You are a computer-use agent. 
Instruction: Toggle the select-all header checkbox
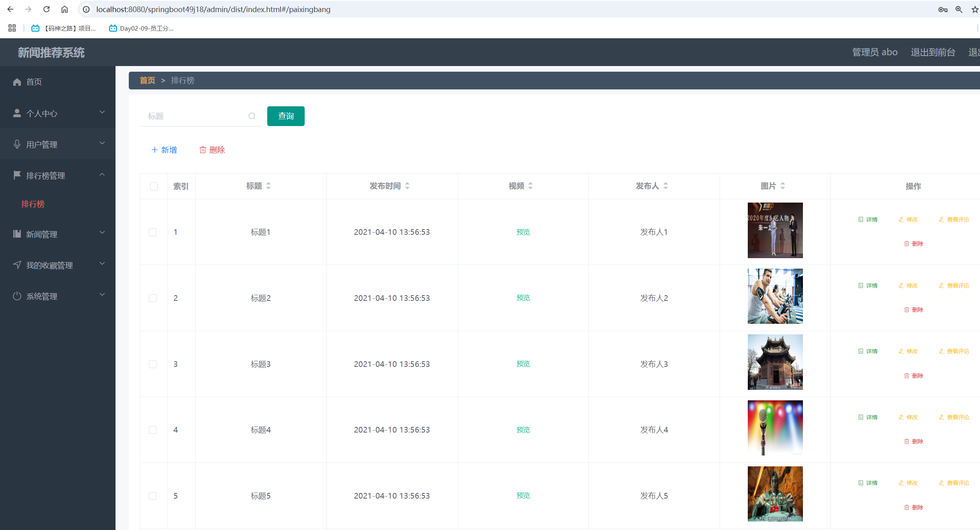[x=154, y=186]
